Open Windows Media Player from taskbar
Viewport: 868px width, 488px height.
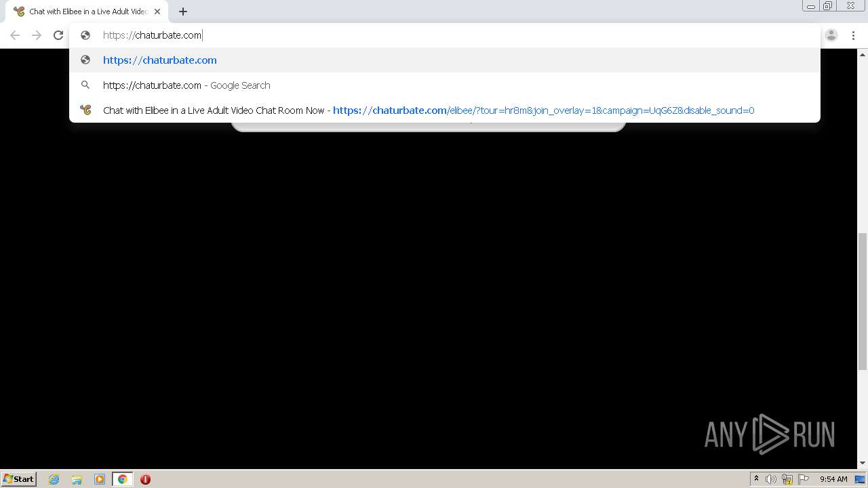point(100,479)
